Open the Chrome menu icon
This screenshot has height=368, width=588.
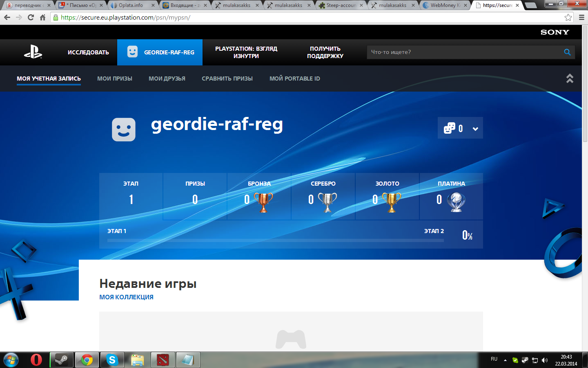tap(581, 17)
